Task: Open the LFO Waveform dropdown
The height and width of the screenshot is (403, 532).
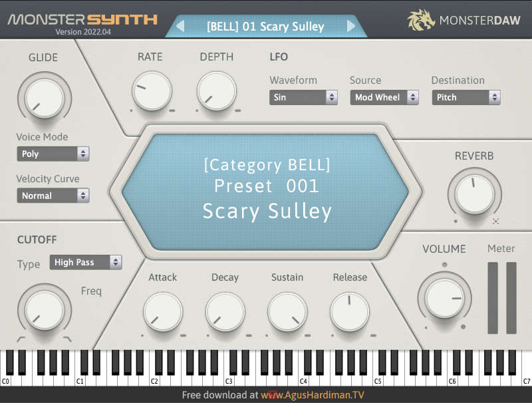Action: [303, 97]
